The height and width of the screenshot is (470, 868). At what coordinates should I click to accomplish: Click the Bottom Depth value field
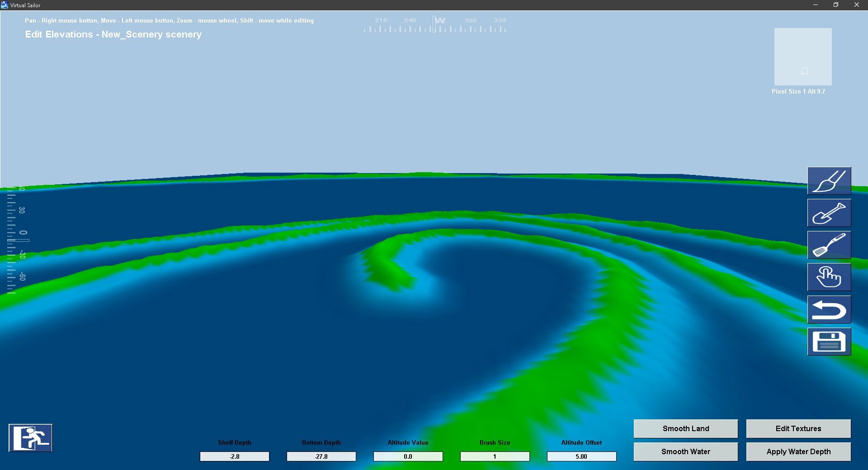(321, 456)
